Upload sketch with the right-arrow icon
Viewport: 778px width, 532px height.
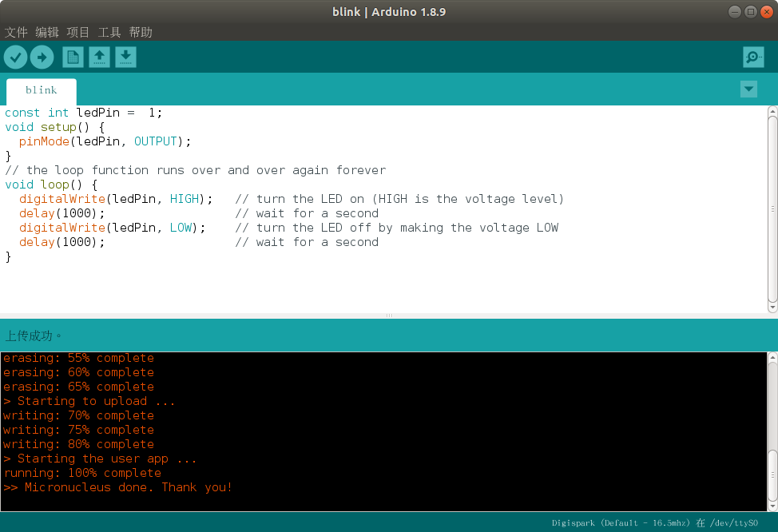click(x=42, y=57)
